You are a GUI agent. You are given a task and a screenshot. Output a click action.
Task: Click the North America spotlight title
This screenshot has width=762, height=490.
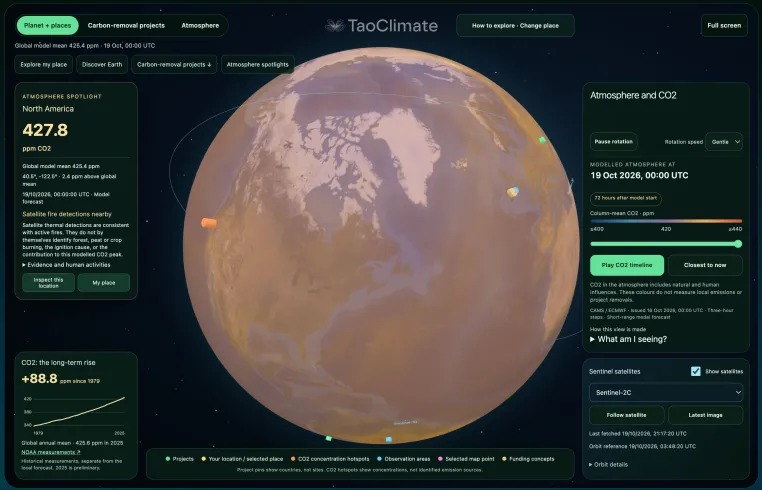click(x=48, y=109)
